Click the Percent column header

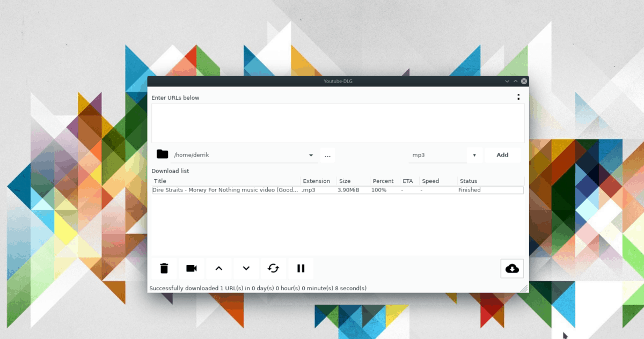pos(385,181)
